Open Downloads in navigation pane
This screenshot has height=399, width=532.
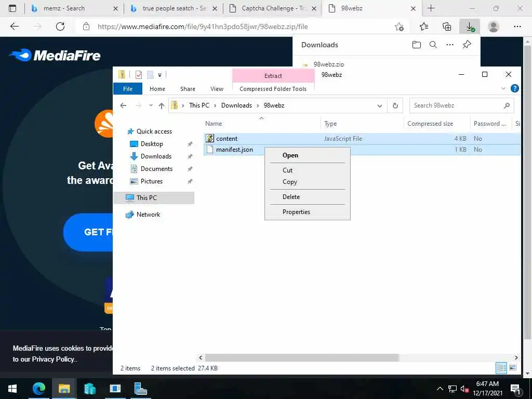156,156
